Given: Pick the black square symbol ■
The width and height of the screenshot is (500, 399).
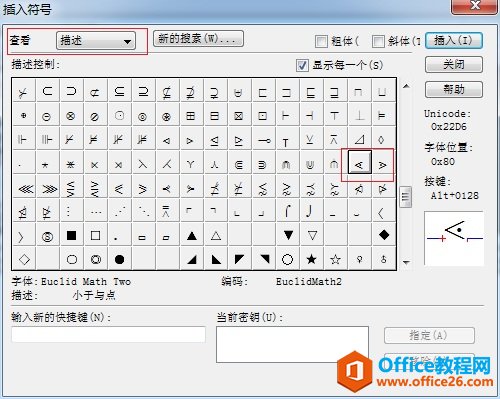Looking at the screenshot, I should pyautogui.click(x=72, y=236).
